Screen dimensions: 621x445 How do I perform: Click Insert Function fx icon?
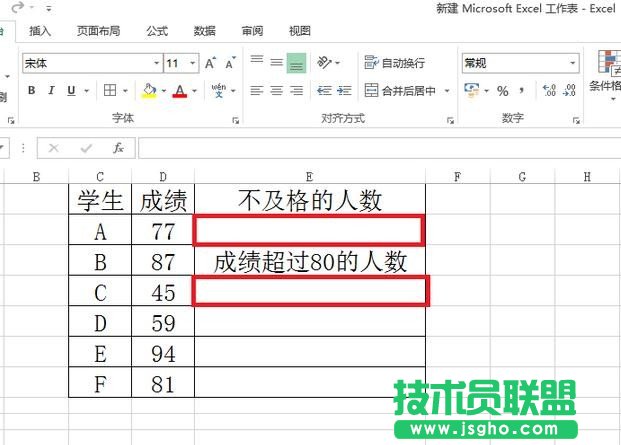(118, 148)
